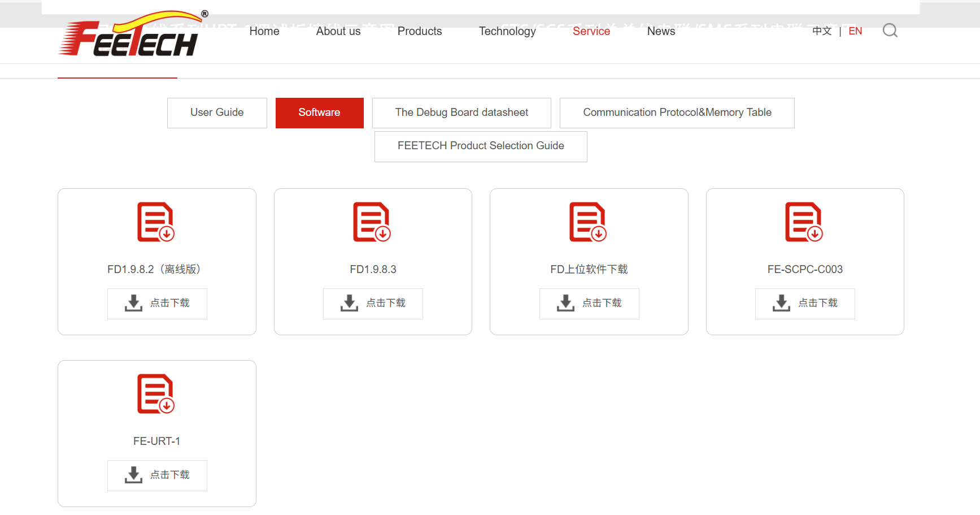
Task: Click the download arrow icon under FD上位软件下载
Action: [565, 303]
